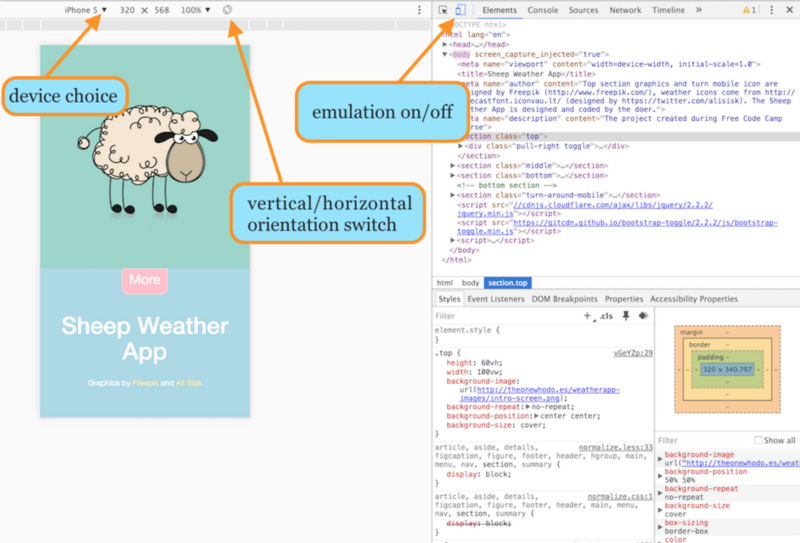Viewport: 800px width, 543px height.
Task: Select the meta viewport node
Action: tap(609, 64)
